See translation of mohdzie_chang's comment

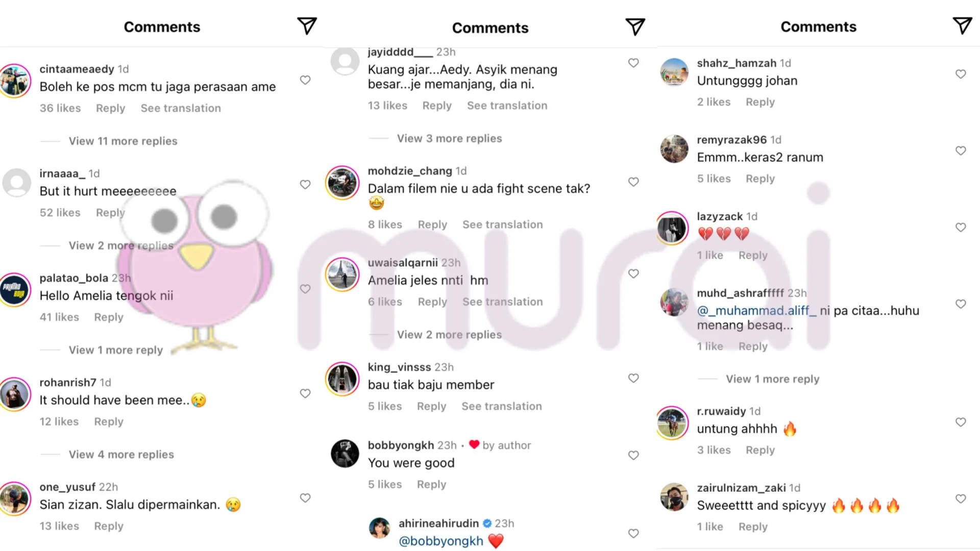pyautogui.click(x=502, y=224)
